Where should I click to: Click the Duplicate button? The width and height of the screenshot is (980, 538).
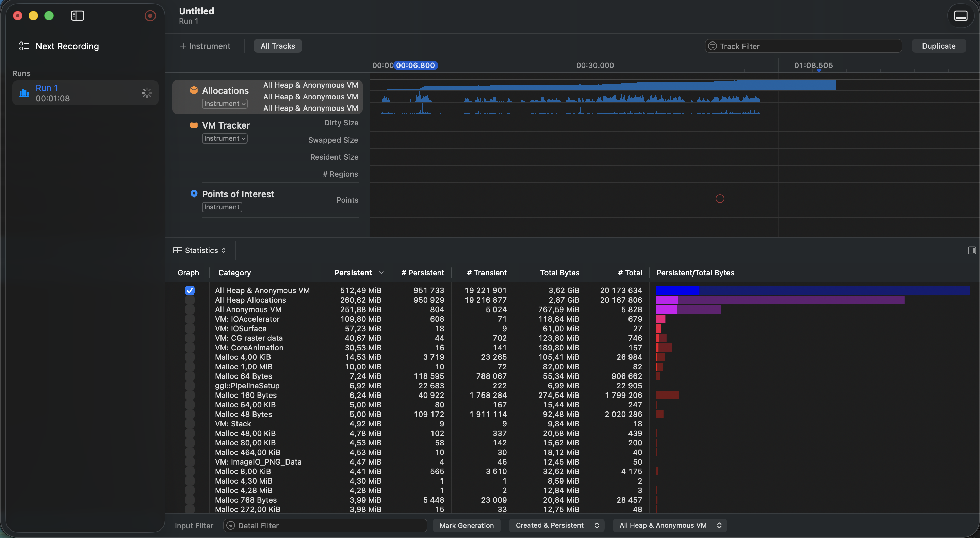pyautogui.click(x=938, y=46)
